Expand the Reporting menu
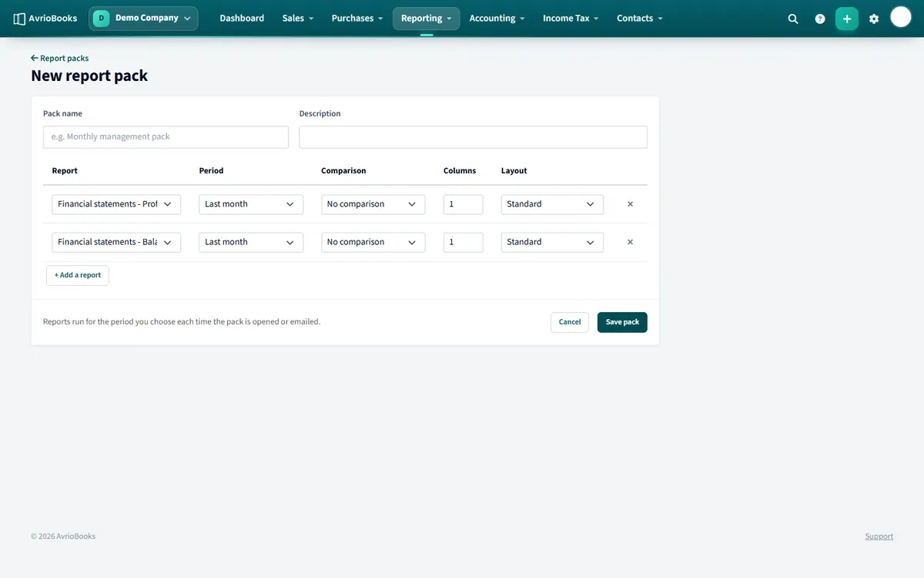924x578 pixels. coord(426,18)
